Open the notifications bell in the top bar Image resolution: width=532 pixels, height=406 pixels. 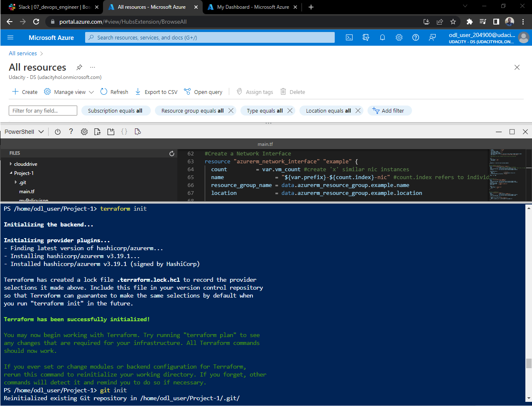[x=382, y=37]
